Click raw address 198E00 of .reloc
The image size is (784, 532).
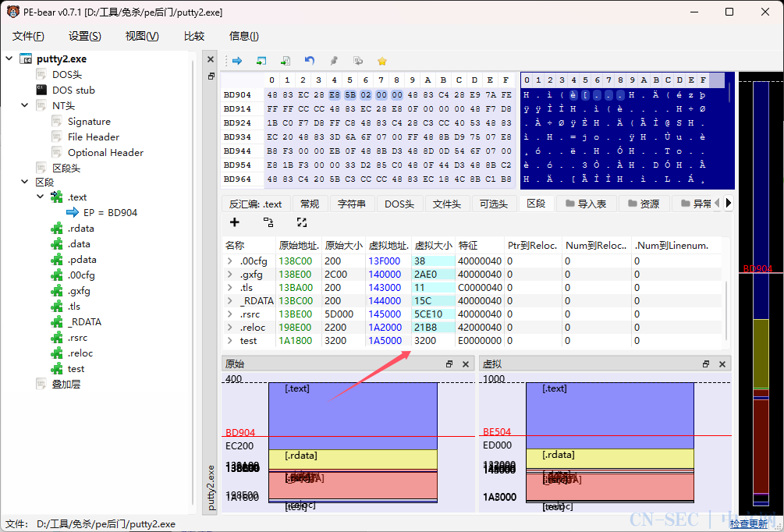(299, 328)
